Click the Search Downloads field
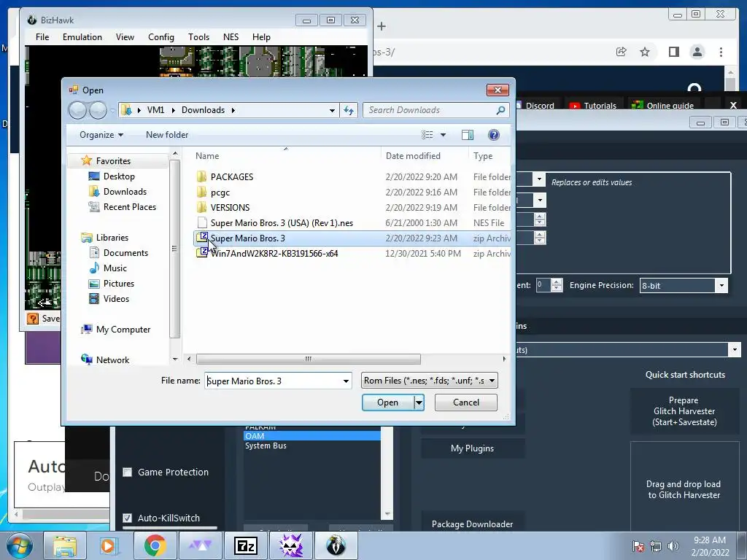The image size is (747, 560). (x=430, y=111)
